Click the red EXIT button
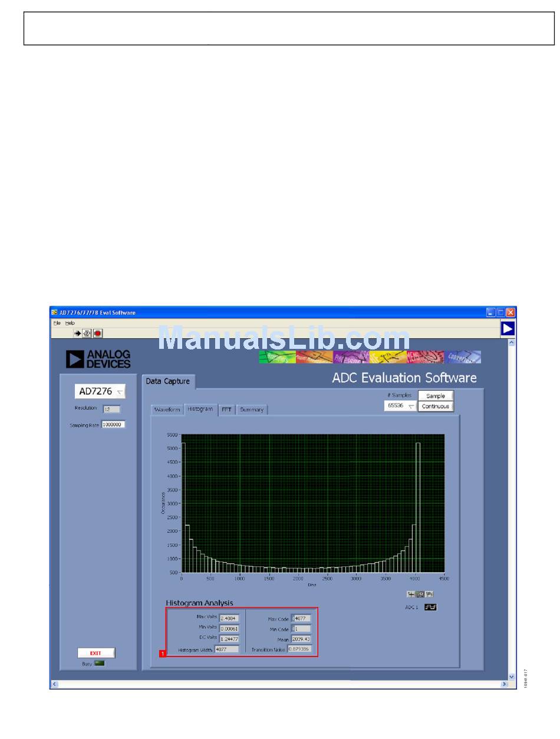The image size is (560, 739). 96,653
